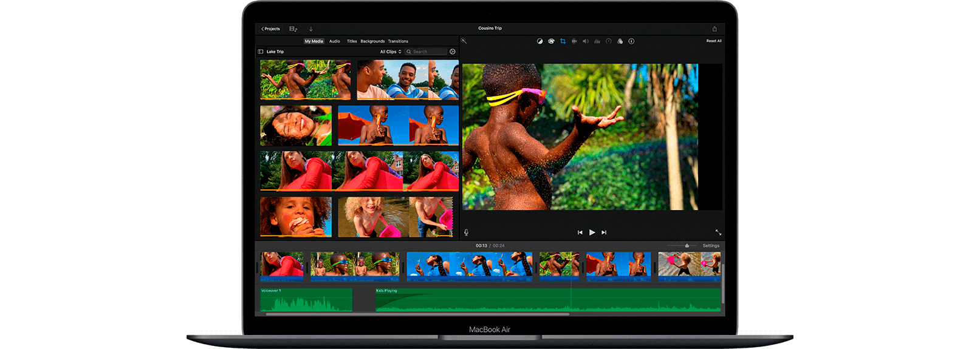980x349 pixels.
Task: Open the speed adjustment tool
Action: (x=608, y=41)
